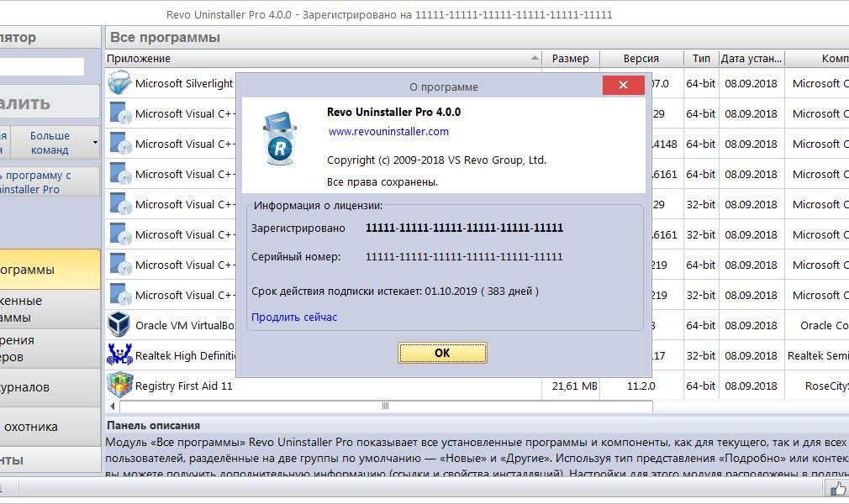The height and width of the screenshot is (504, 849).
Task: Select the highlighted программы sidebar tab
Action: click(50, 270)
